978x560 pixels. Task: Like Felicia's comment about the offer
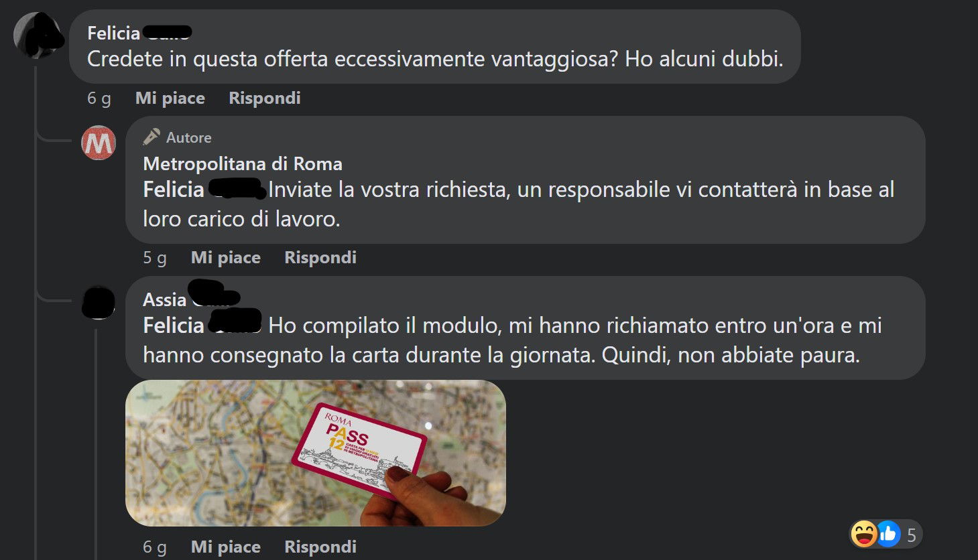point(170,98)
